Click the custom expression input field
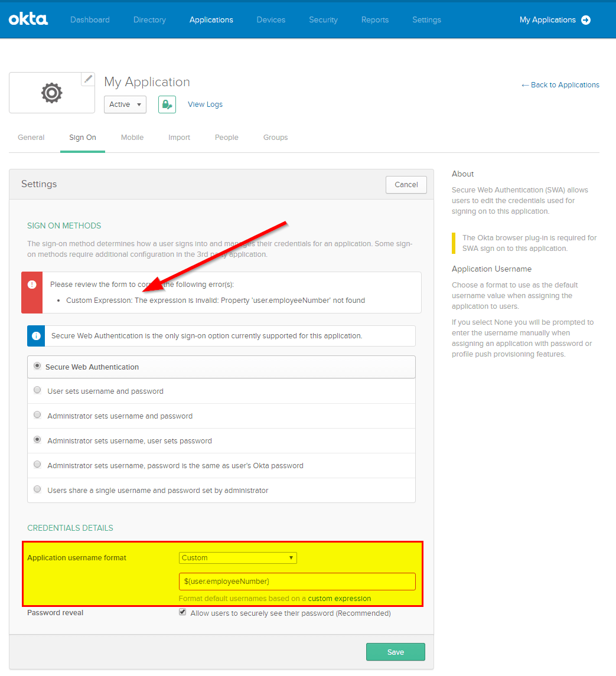Viewport: 616px width, 676px height. click(297, 582)
